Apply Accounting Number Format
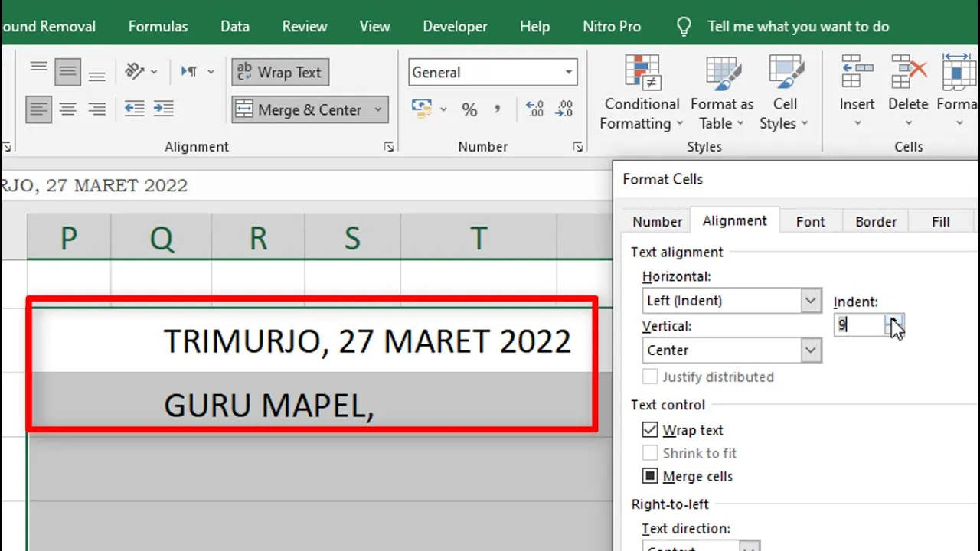Image resolution: width=980 pixels, height=551 pixels. [x=422, y=109]
